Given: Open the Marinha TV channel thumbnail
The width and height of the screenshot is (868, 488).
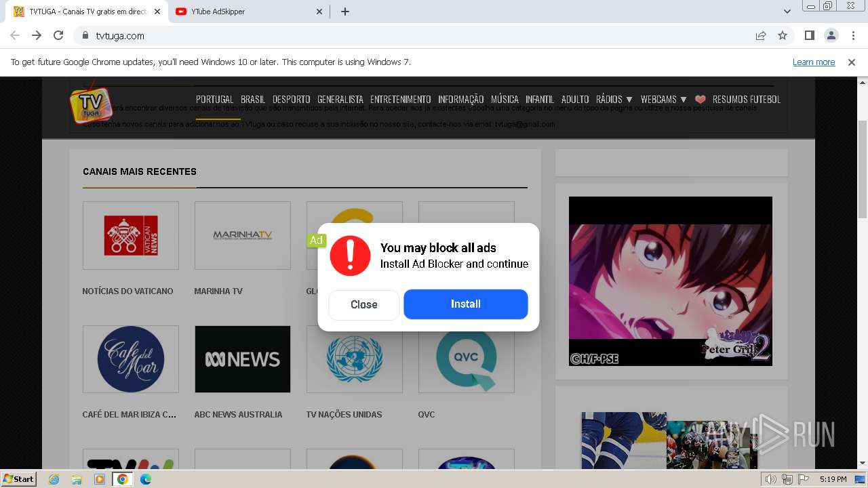Looking at the screenshot, I should click(243, 235).
